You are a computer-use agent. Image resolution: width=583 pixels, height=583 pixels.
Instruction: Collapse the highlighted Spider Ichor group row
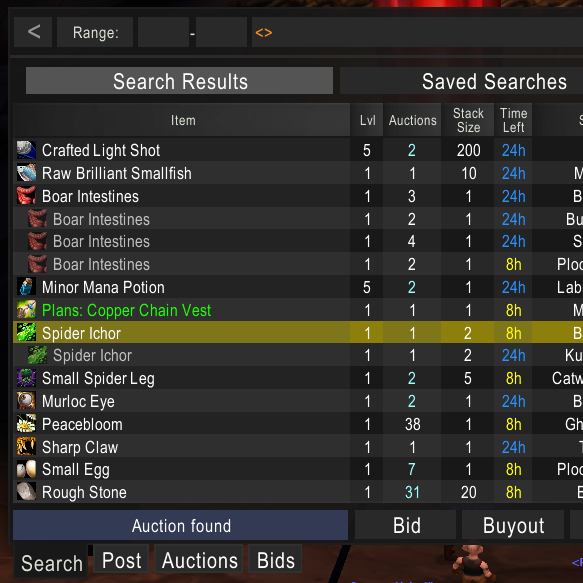click(181, 333)
